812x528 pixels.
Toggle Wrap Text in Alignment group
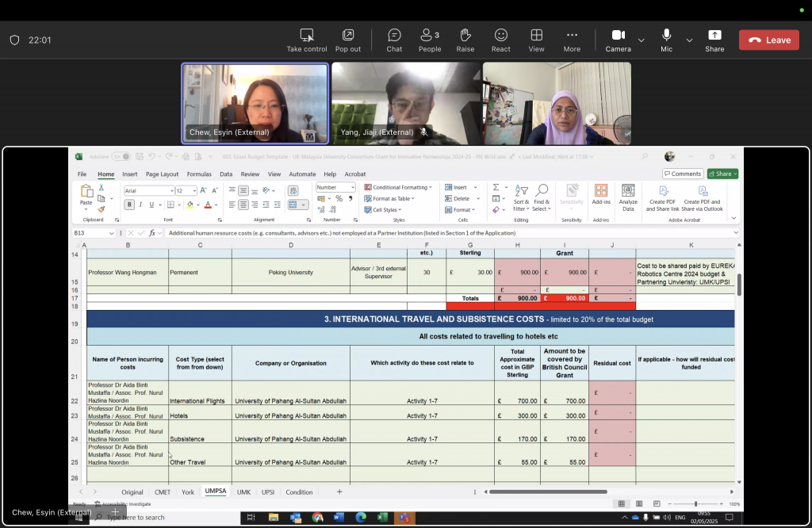pyautogui.click(x=293, y=190)
